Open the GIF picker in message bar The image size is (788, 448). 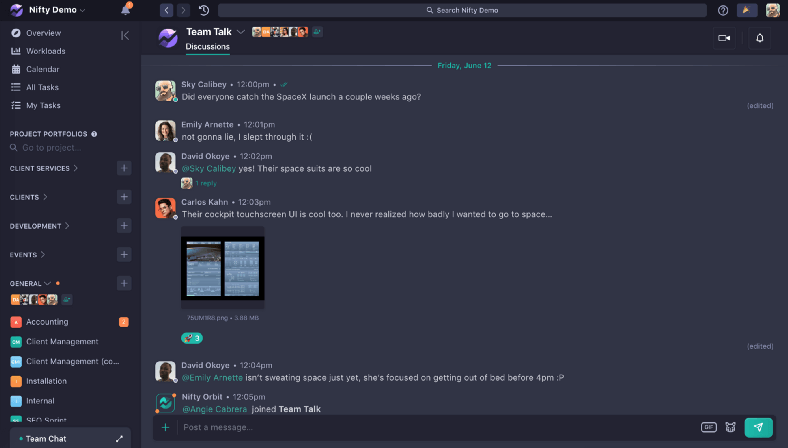[709, 427]
